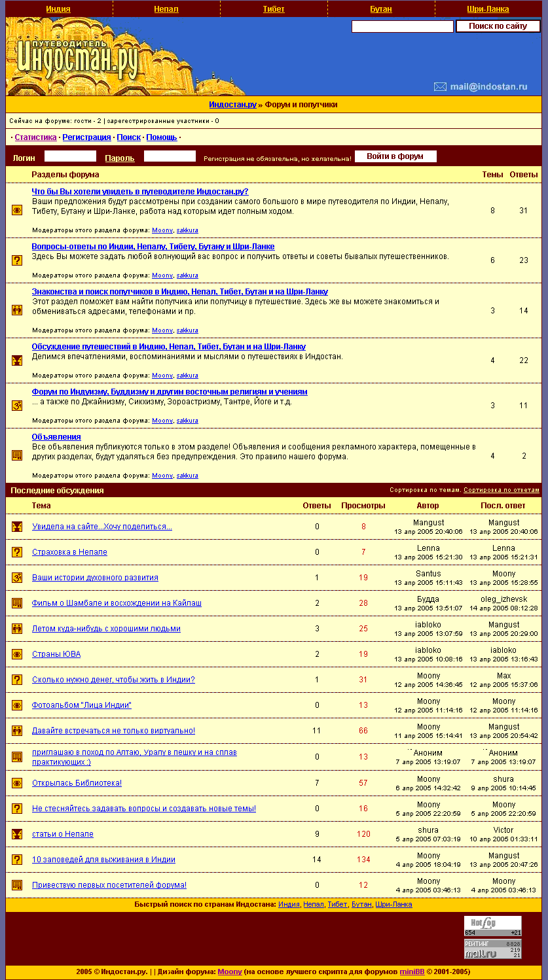Click icon beside приглашаю в поход topic

(x=17, y=757)
